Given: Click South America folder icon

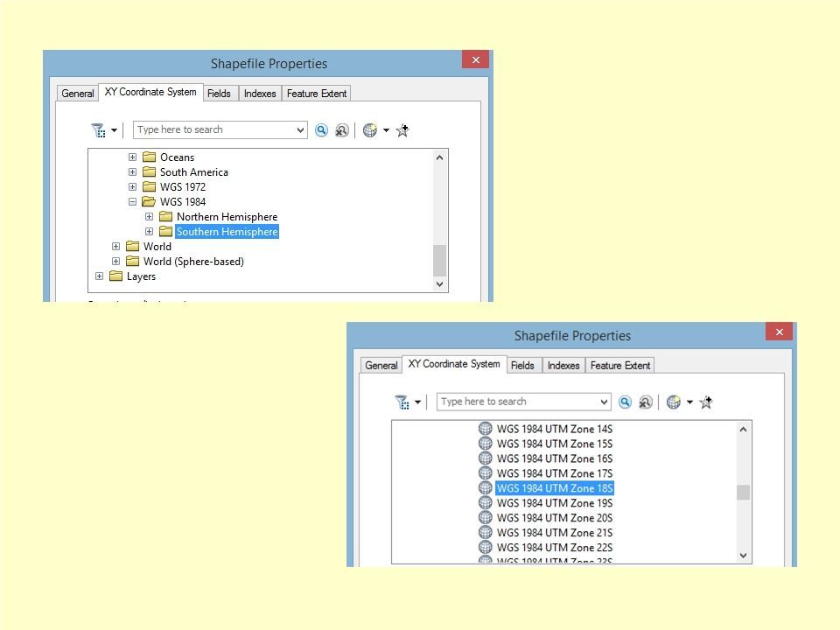Looking at the screenshot, I should coord(150,172).
